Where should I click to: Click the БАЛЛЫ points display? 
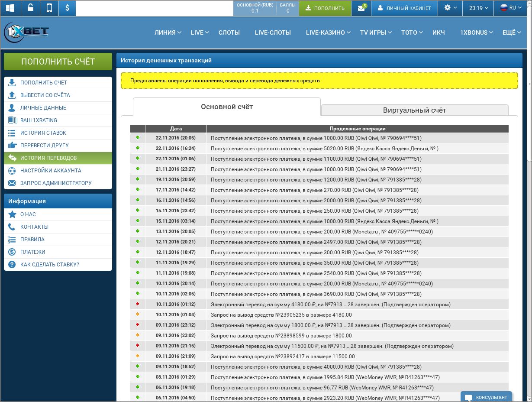288,8
